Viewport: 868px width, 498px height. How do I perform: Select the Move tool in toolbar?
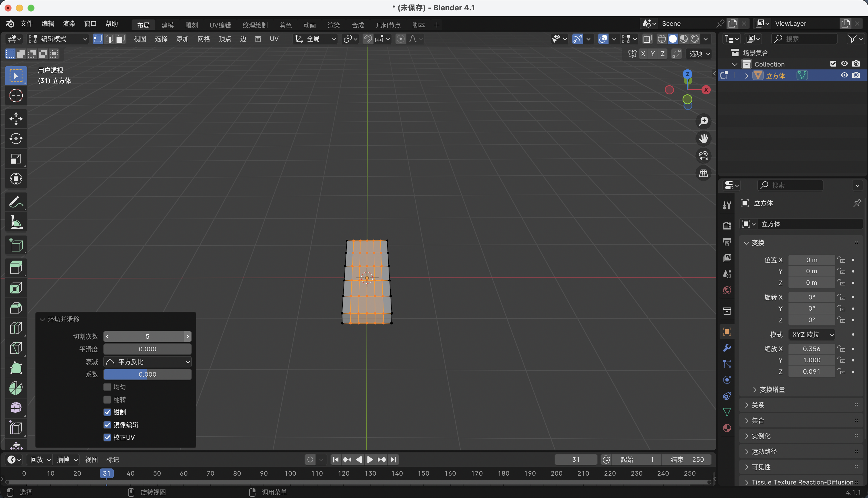(16, 119)
